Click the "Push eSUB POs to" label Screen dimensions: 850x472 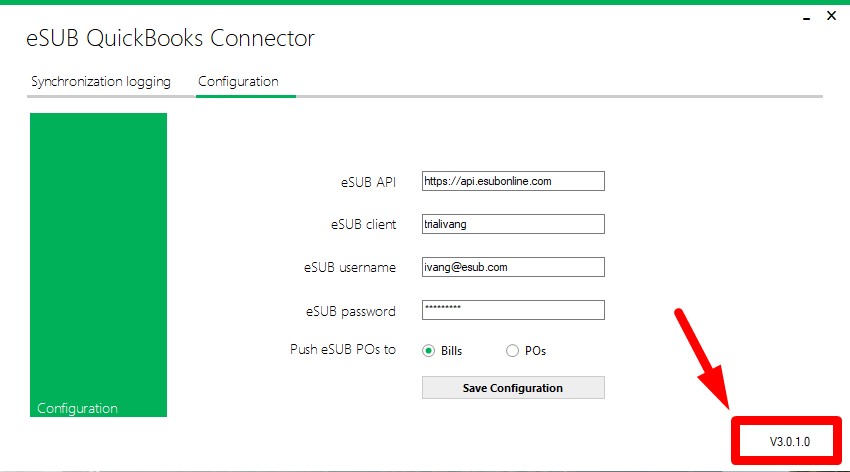pyautogui.click(x=343, y=350)
